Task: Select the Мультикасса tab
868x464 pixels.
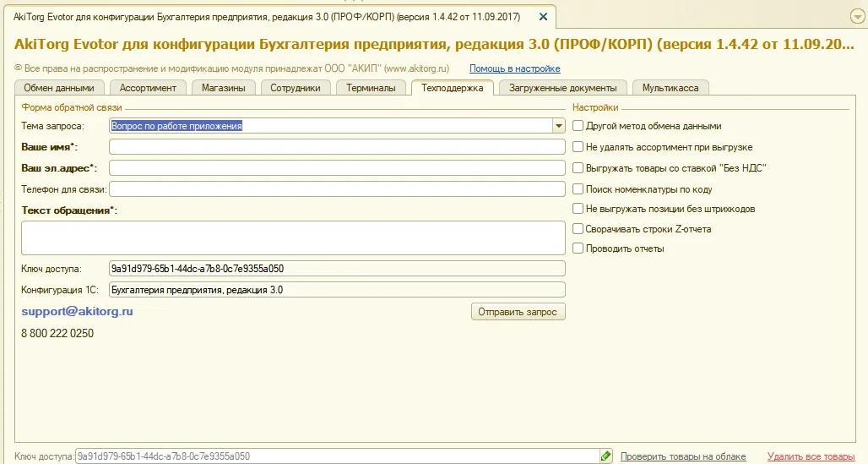Action: pyautogui.click(x=670, y=87)
